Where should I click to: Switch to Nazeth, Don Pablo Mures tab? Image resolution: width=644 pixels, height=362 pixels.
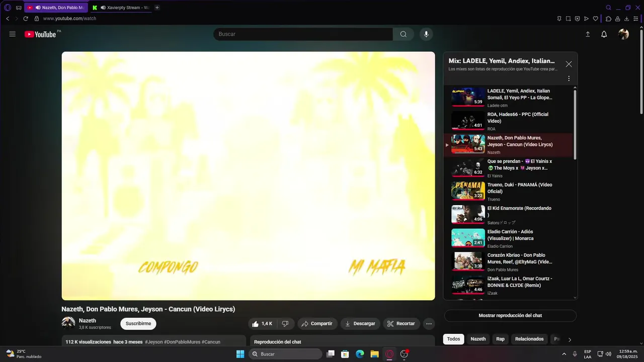[x=56, y=8]
